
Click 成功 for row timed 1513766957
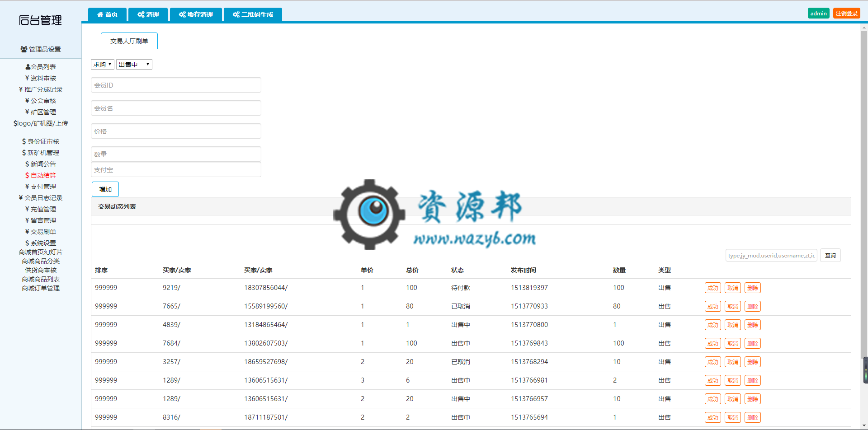coord(713,399)
